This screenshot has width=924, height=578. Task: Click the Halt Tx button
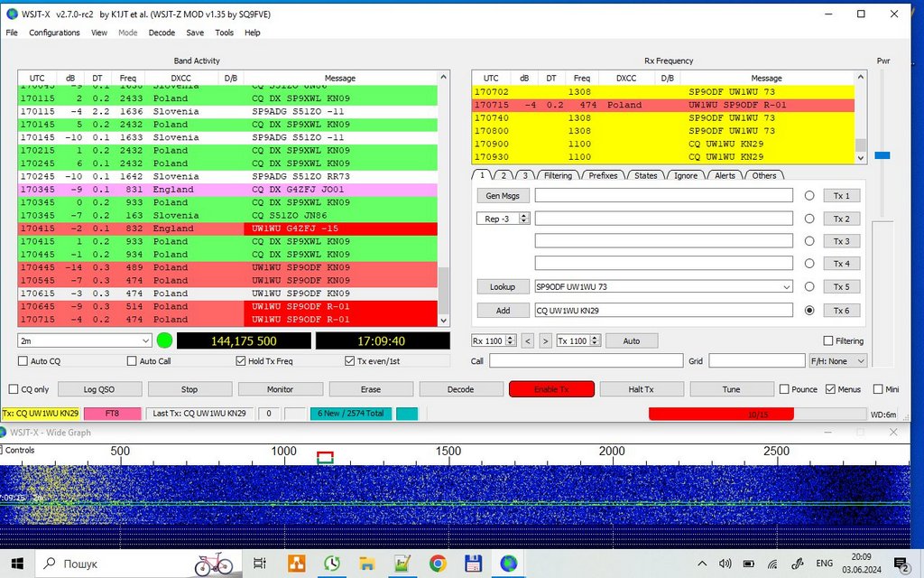point(641,389)
